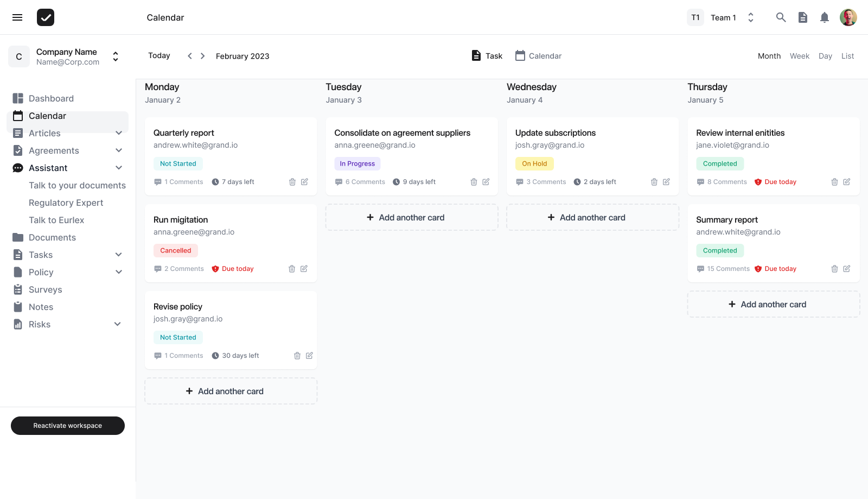
Task: Click the document icon in top bar
Action: pos(802,17)
